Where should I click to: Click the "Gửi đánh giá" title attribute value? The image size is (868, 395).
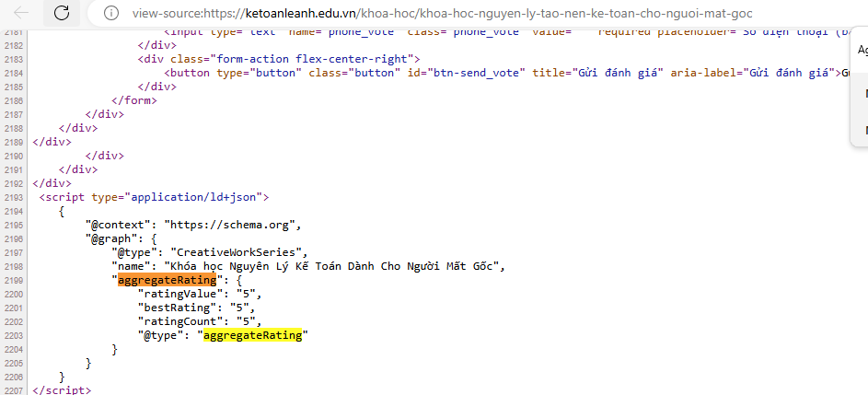click(618, 73)
